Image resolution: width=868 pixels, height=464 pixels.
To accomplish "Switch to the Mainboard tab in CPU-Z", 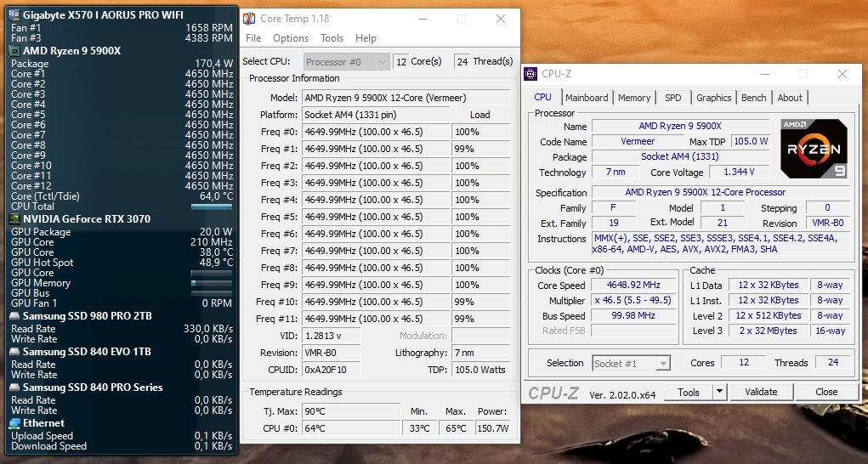I will [587, 98].
